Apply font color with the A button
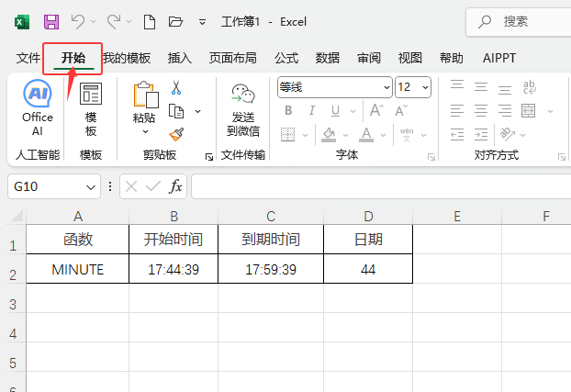 click(x=366, y=134)
